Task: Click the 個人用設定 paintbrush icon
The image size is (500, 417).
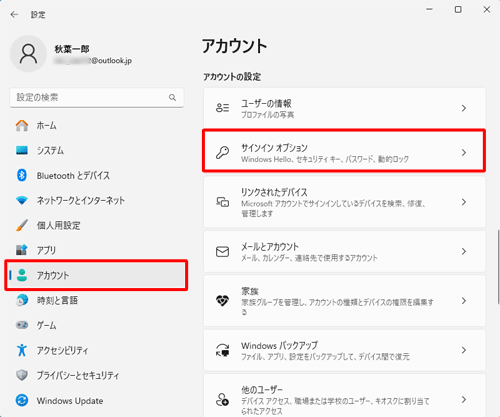Action: click(22, 225)
